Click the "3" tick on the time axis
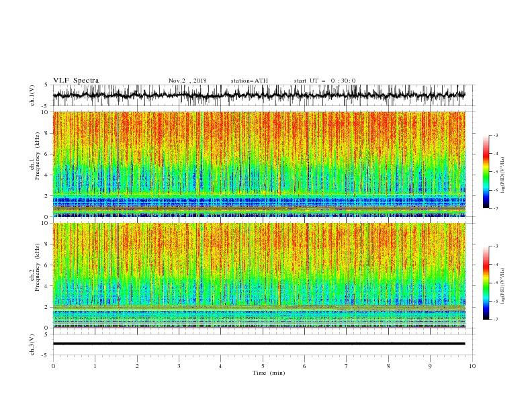 coord(179,366)
